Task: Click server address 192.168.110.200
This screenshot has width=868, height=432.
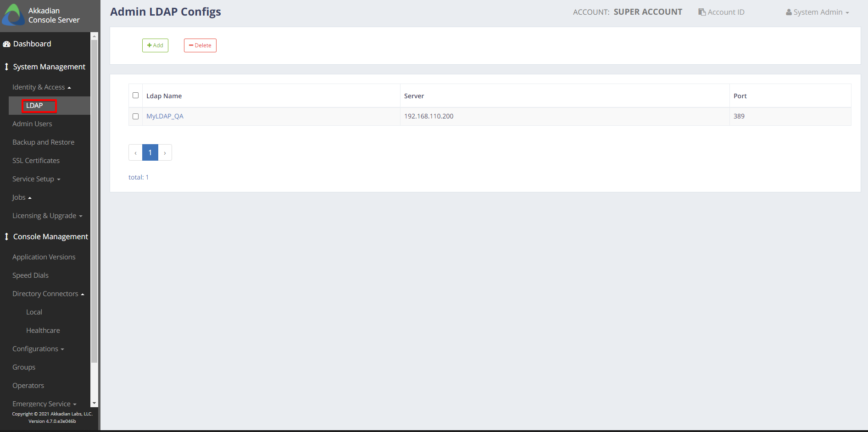Action: click(x=428, y=116)
